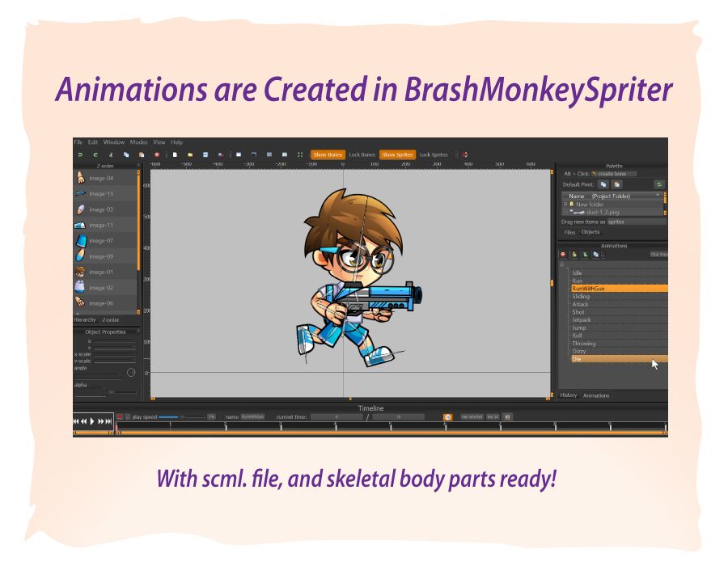Image resolution: width=728 pixels, height=566 pixels.
Task: Switch to the Files tab in Palette
Action: point(569,232)
